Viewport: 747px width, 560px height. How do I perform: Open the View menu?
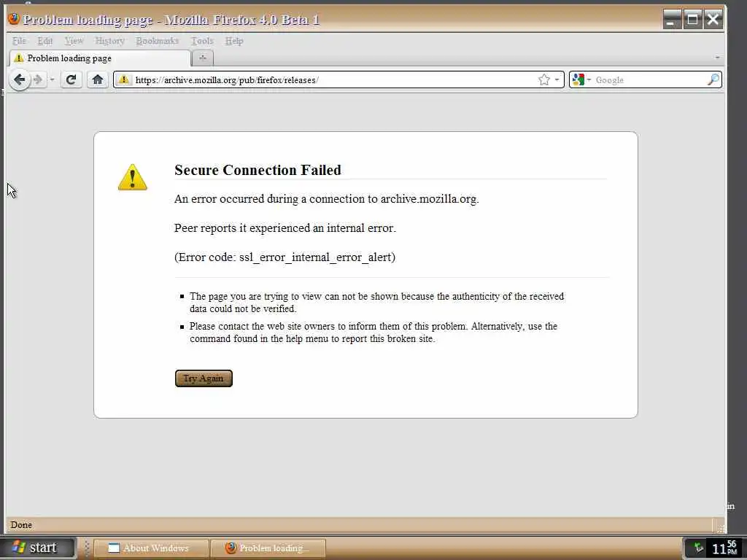pyautogui.click(x=74, y=41)
